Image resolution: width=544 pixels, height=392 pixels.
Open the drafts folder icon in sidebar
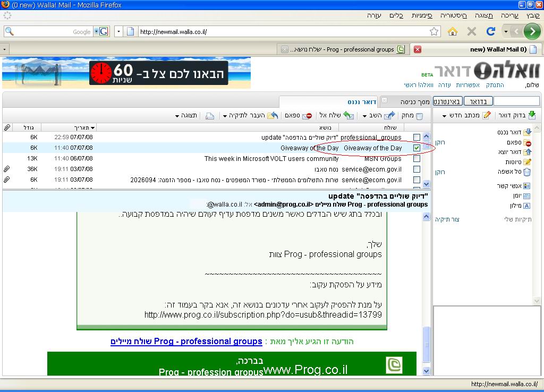(x=528, y=161)
